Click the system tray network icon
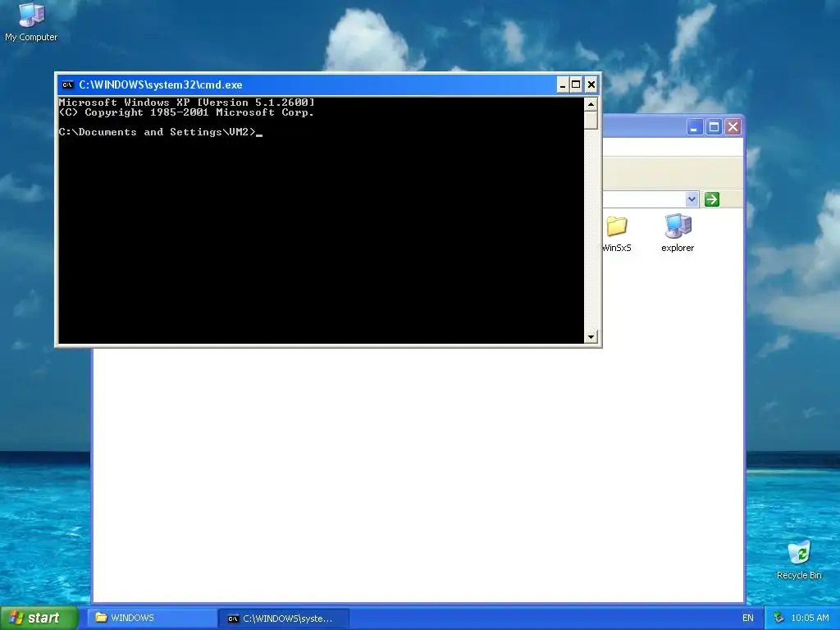This screenshot has width=840, height=630. pos(779,619)
